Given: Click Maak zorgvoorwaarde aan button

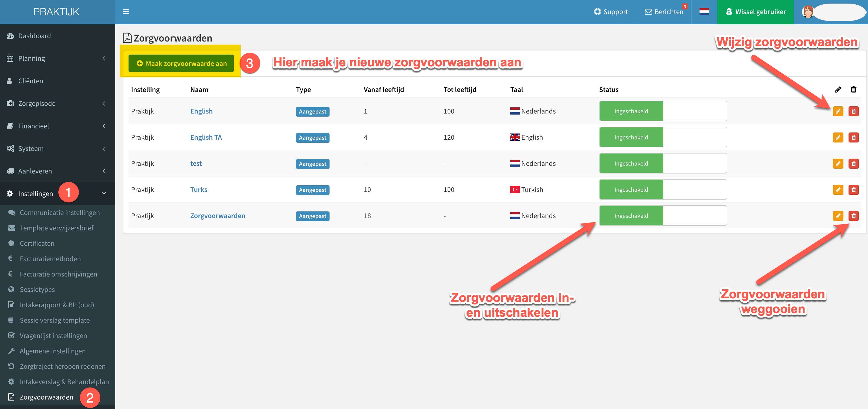Looking at the screenshot, I should (181, 63).
